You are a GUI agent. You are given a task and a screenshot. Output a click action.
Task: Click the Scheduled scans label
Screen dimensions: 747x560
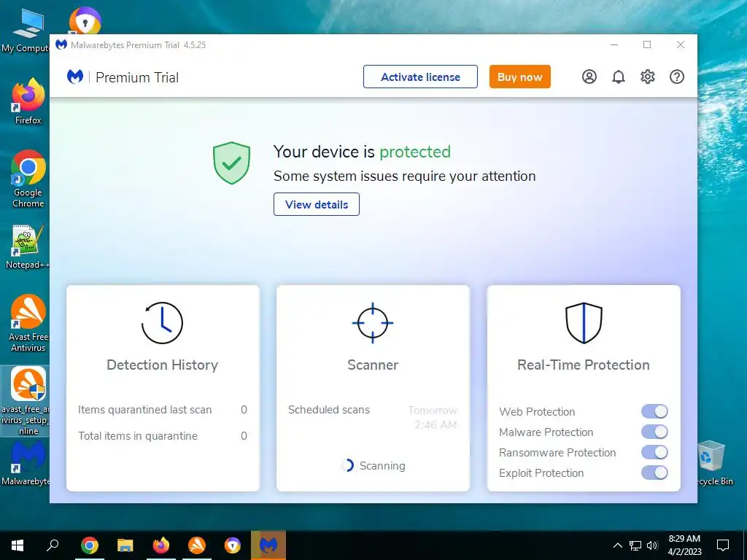pyautogui.click(x=329, y=410)
